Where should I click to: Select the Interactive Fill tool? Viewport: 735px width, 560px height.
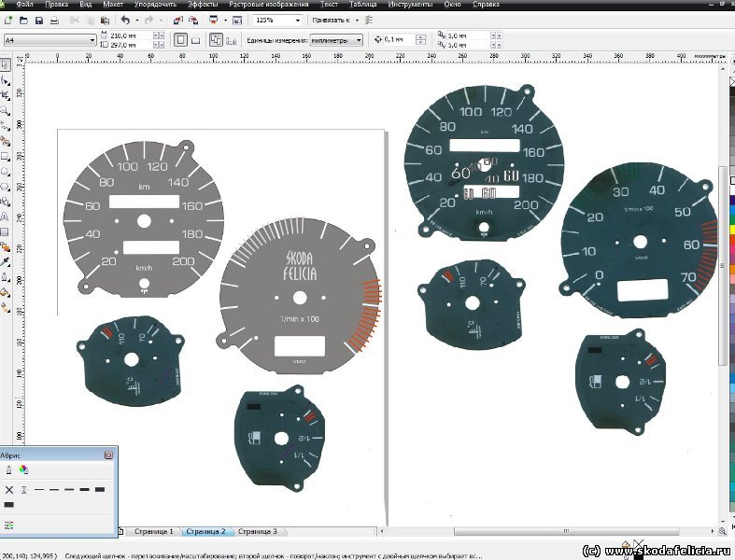[5, 308]
